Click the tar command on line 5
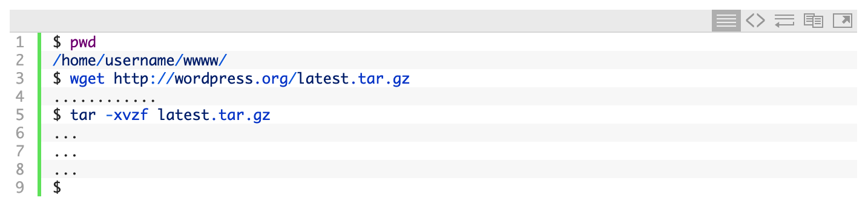The height and width of the screenshot is (223, 868). [x=84, y=115]
